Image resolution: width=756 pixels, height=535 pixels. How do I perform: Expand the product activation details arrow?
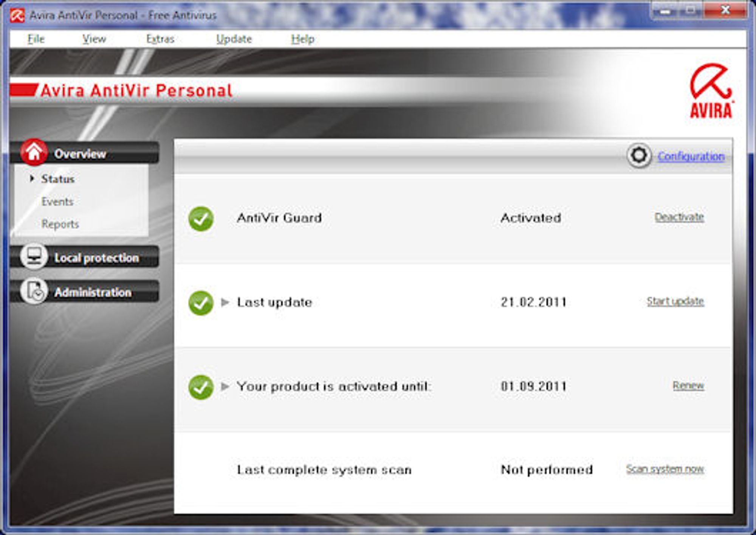click(225, 386)
